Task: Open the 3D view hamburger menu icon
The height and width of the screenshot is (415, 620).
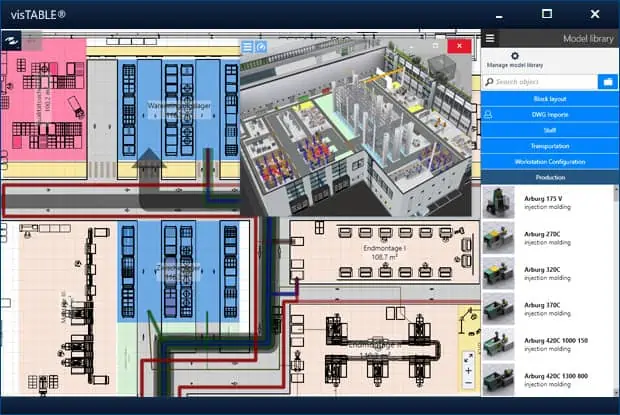Action: tap(247, 47)
